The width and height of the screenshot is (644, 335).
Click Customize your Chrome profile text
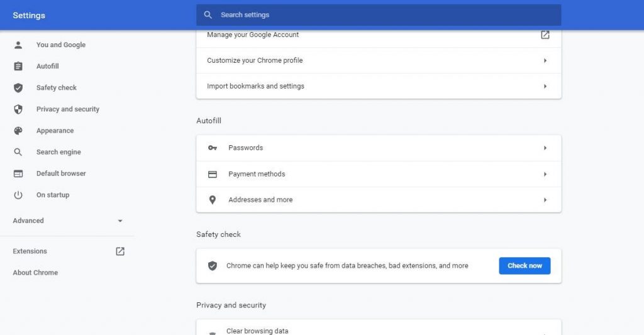tap(255, 60)
